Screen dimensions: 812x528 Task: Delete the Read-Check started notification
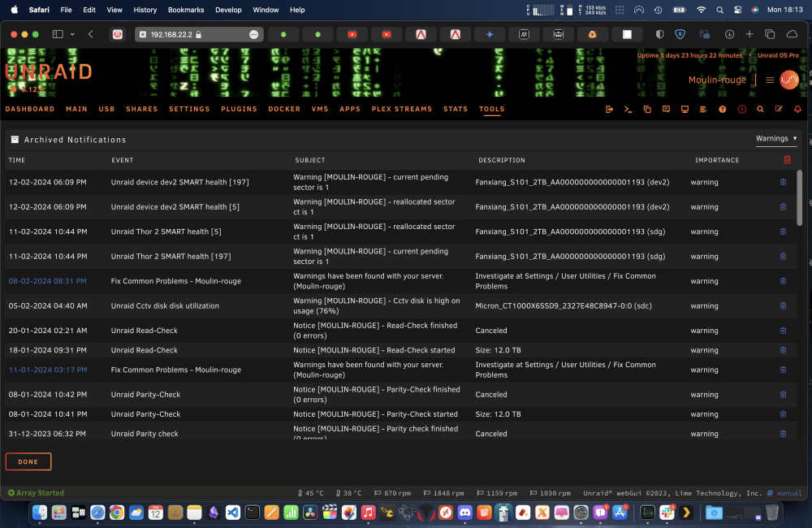coord(783,350)
